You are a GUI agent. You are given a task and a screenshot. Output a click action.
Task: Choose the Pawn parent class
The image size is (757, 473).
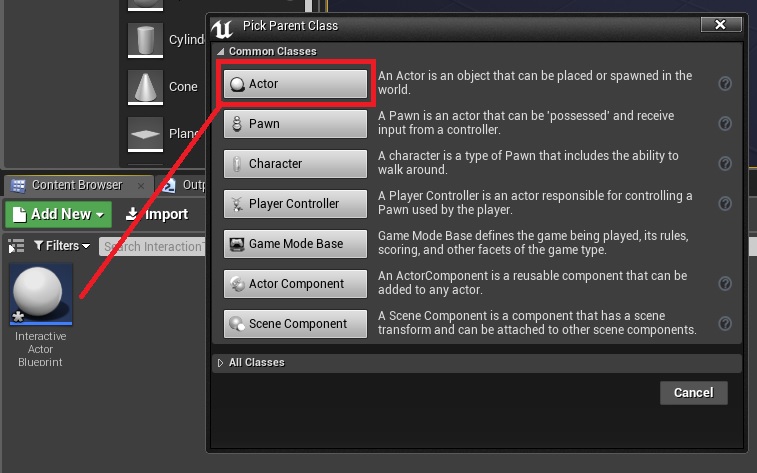click(x=295, y=124)
